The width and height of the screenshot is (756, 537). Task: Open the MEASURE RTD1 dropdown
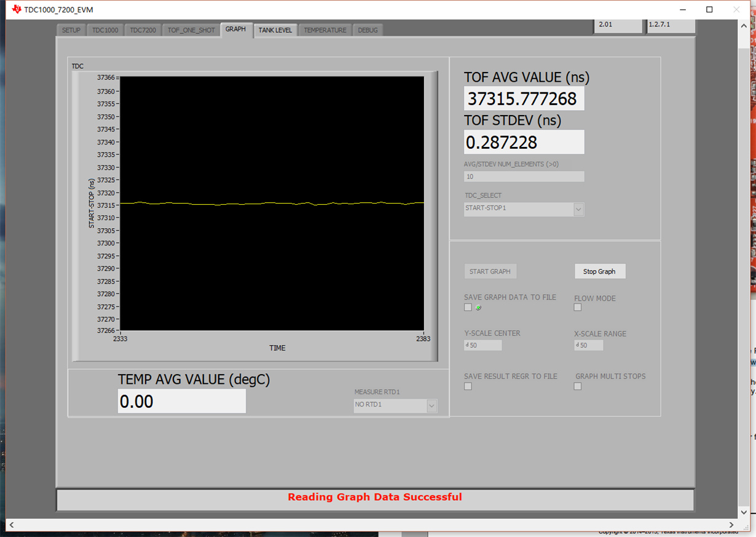pyautogui.click(x=396, y=405)
